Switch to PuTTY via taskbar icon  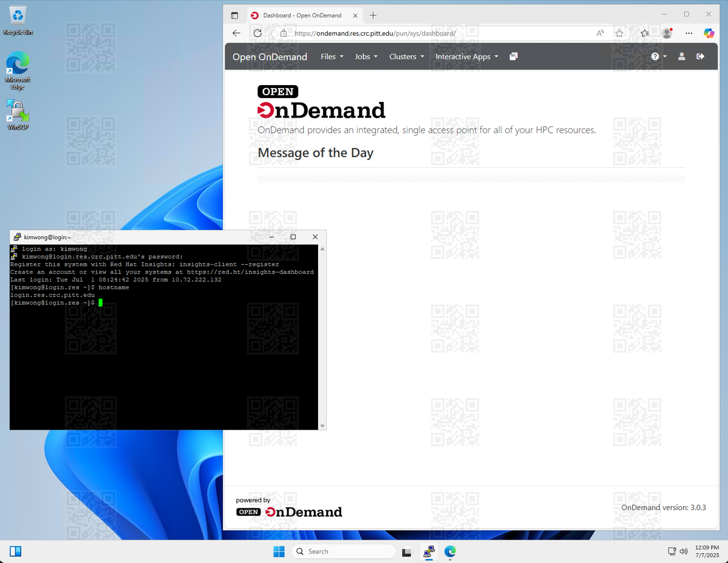click(x=429, y=552)
